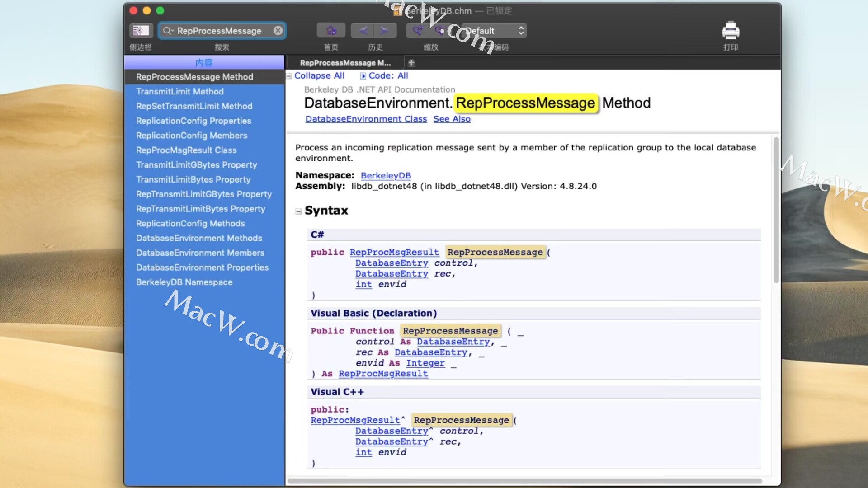Follow DatabaseEnvironment Class link
This screenshot has width=868, height=488.
(x=366, y=119)
